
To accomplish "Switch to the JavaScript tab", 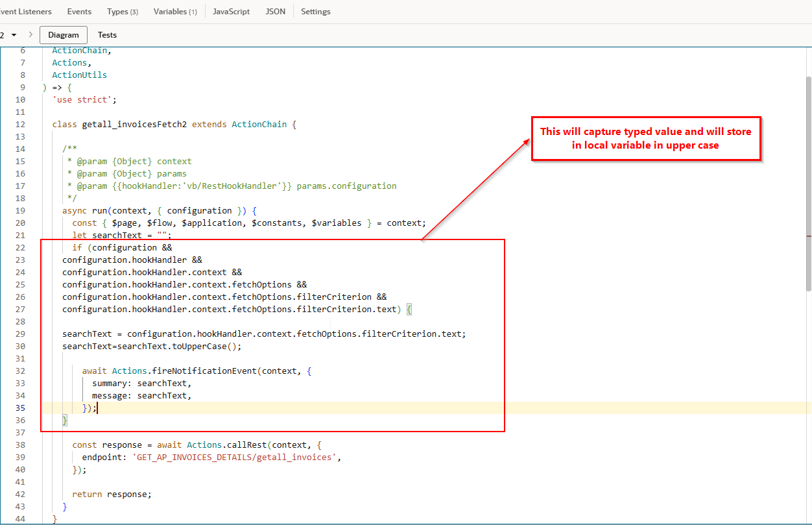I will coord(231,12).
